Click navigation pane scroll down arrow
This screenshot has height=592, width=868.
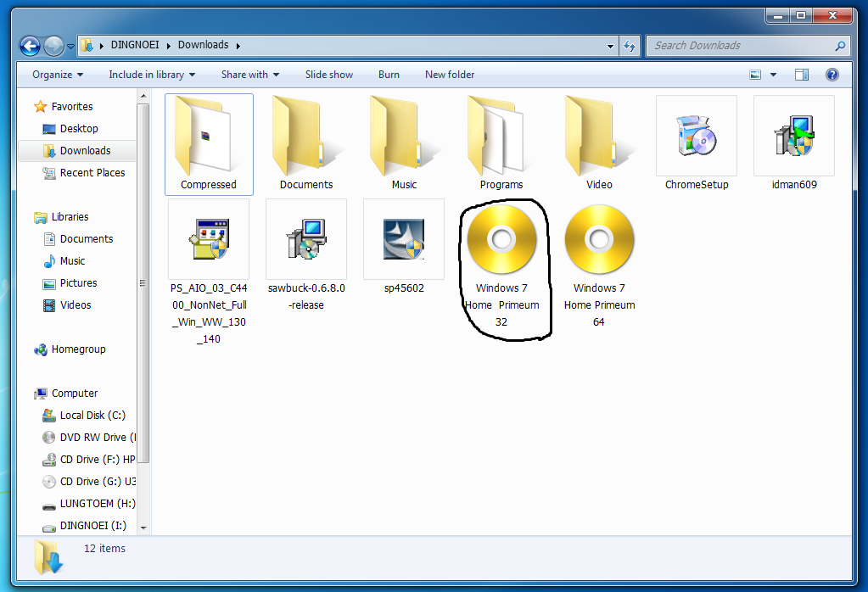143,528
